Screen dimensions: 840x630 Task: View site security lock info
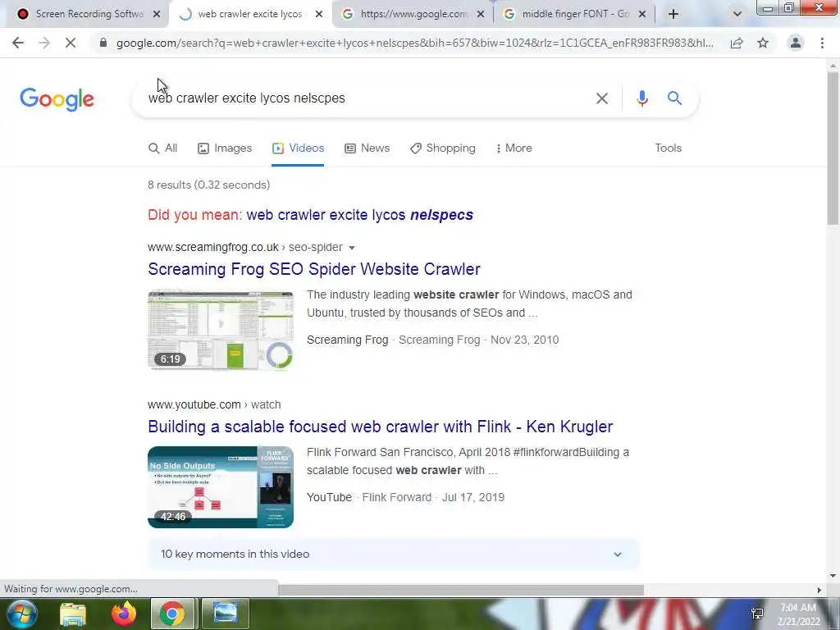[103, 43]
